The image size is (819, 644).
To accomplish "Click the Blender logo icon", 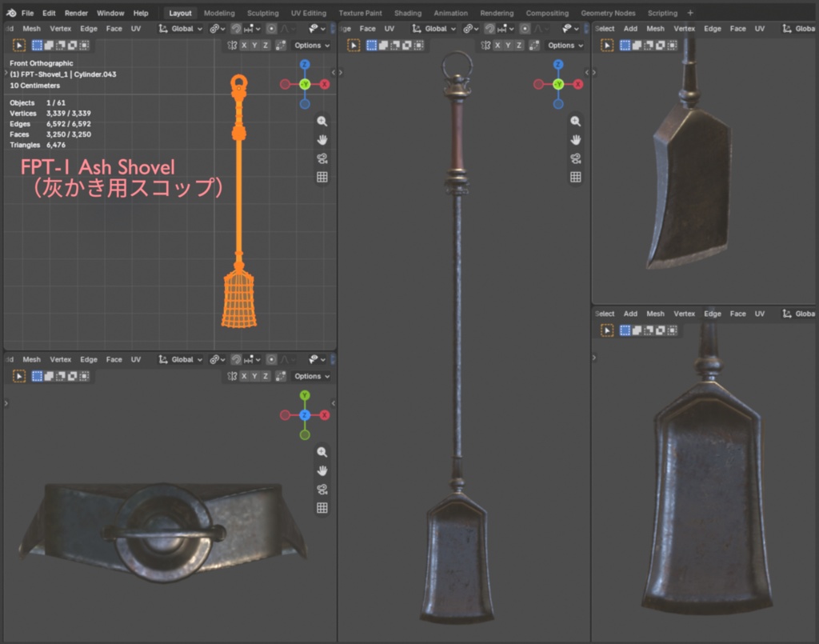I will [11, 13].
